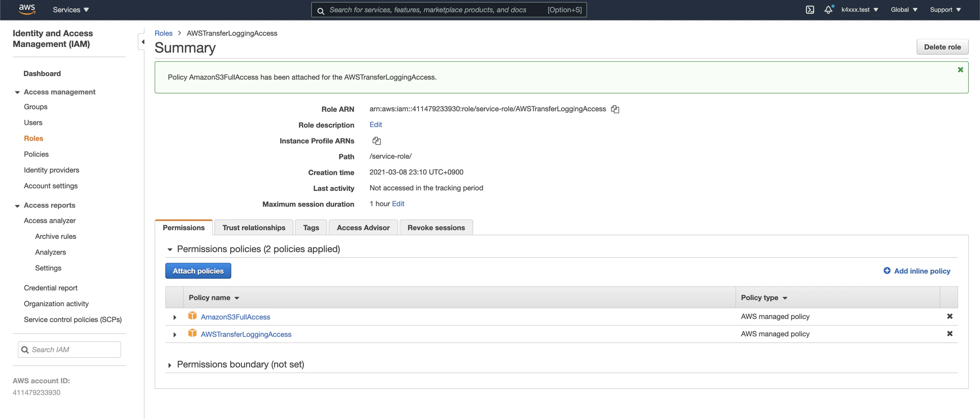Image resolution: width=980 pixels, height=419 pixels.
Task: Sort by Policy type column
Action: (764, 298)
